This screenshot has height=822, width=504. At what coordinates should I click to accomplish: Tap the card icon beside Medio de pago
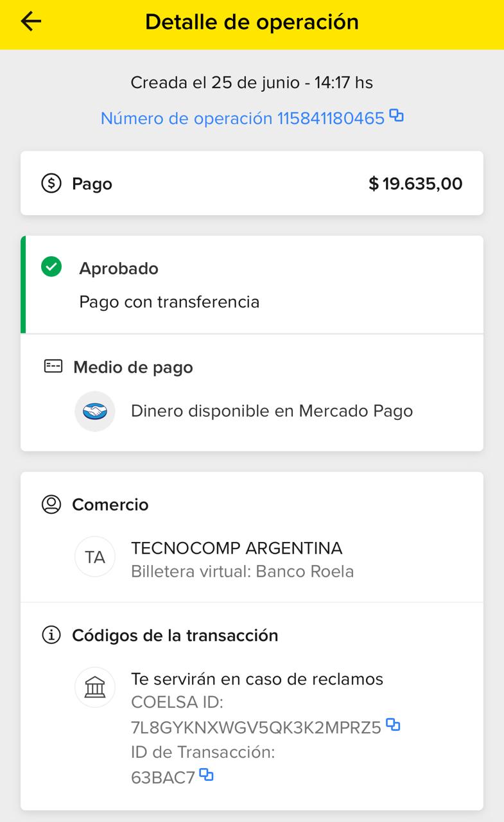click(53, 367)
